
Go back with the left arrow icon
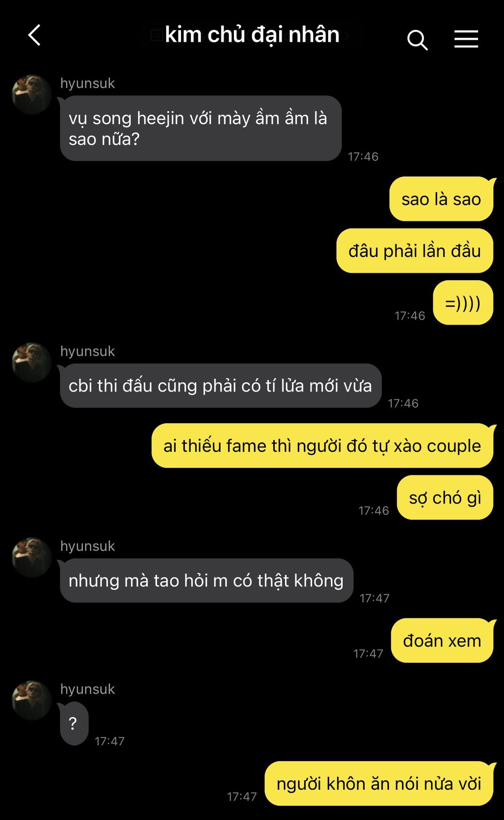35,35
